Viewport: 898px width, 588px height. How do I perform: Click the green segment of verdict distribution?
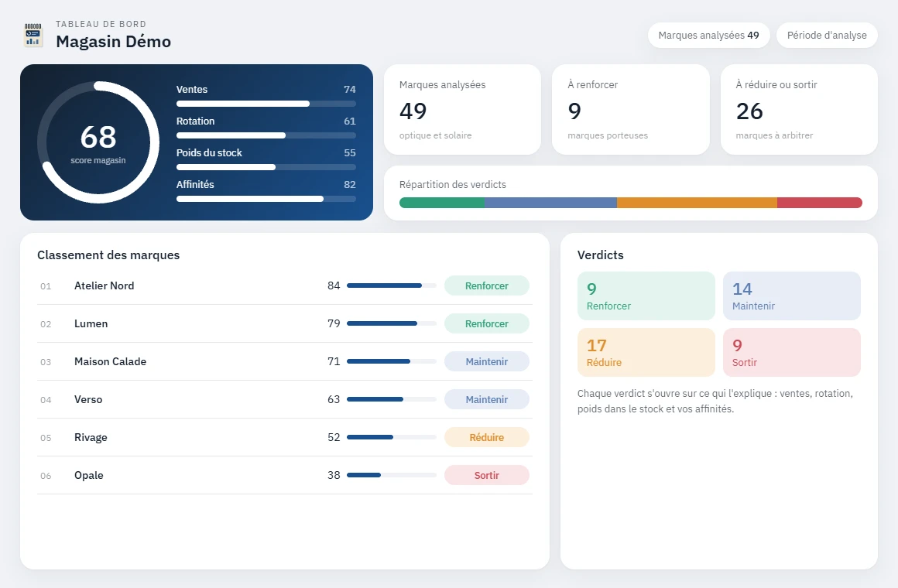point(441,203)
